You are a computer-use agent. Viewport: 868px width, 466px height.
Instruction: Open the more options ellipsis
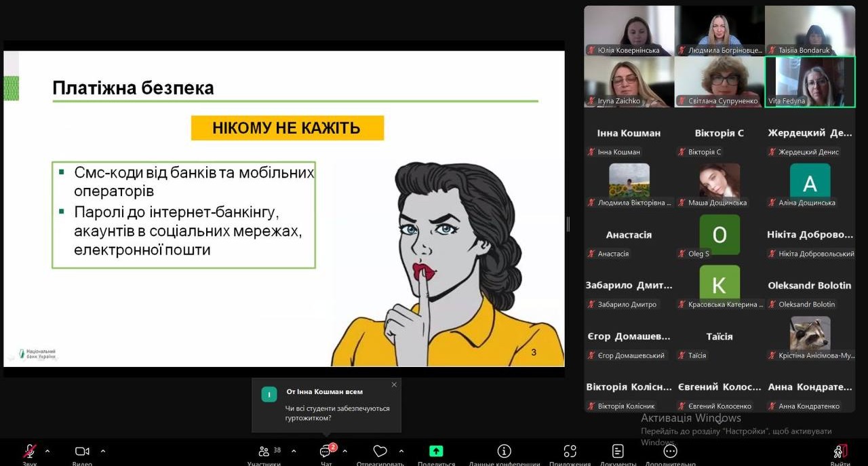pos(670,452)
